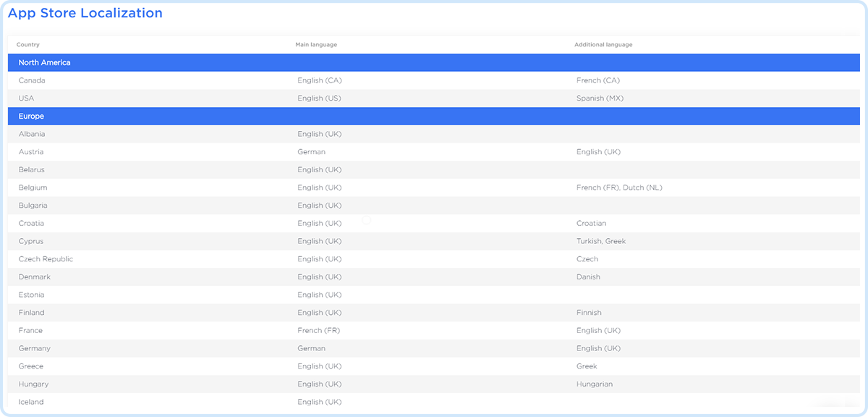Click the Main language column header
The height and width of the screenshot is (417, 868).
[316, 45]
